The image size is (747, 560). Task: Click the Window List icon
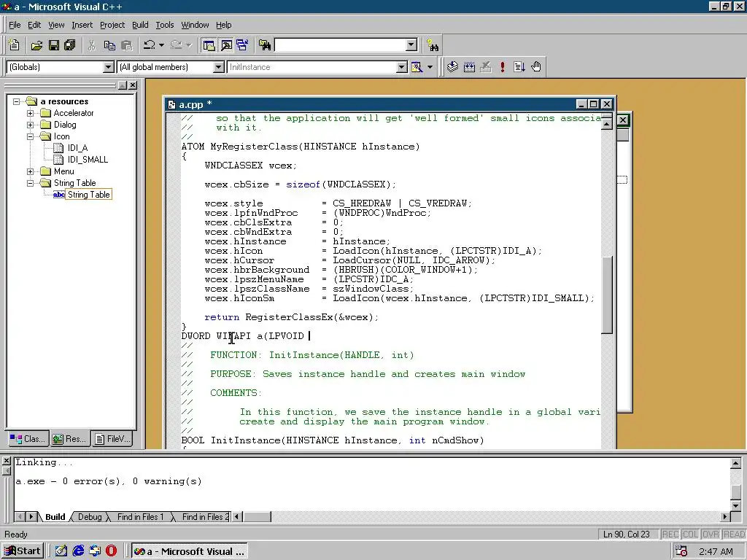242,45
